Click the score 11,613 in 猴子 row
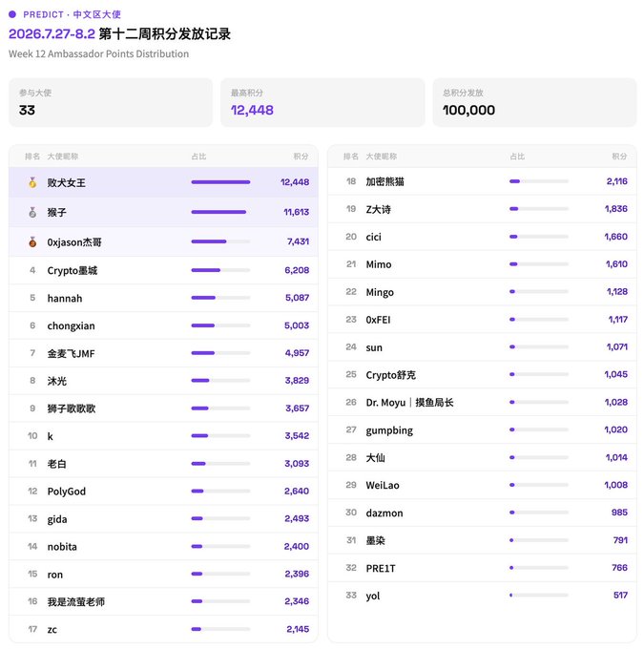 tap(297, 212)
